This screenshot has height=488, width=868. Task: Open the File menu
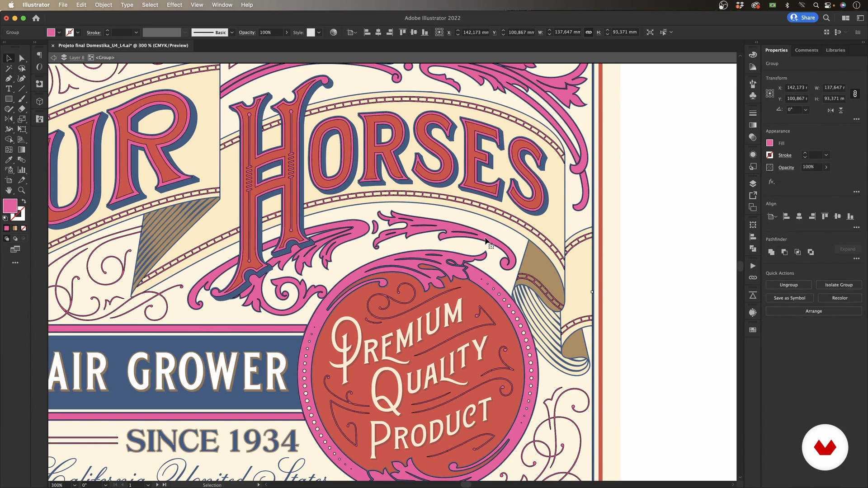tap(63, 5)
